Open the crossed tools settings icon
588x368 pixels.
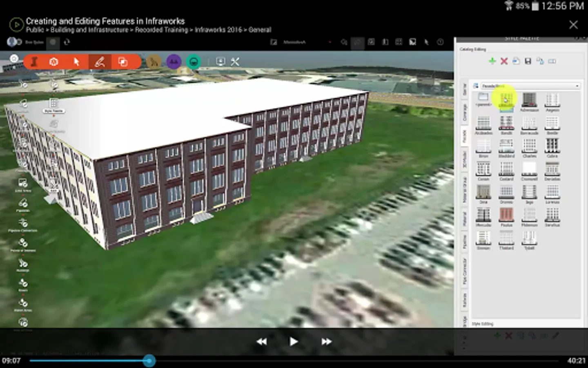(235, 62)
